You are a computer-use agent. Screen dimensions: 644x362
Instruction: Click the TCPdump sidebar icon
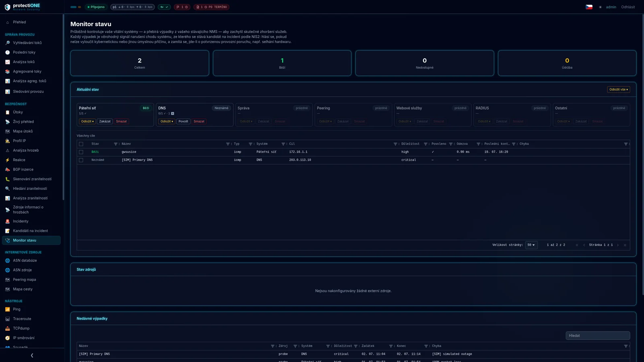coord(7,329)
